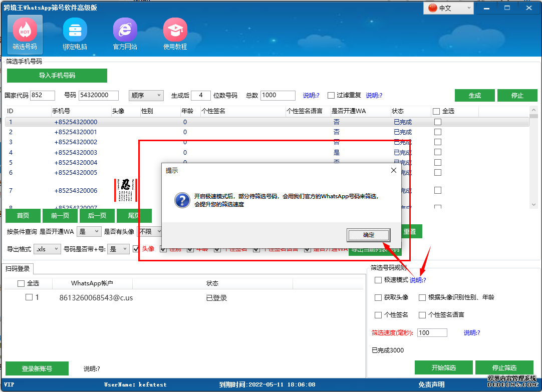Open the 免责声明 in status bar
The height and width of the screenshot is (392, 542).
point(431,384)
